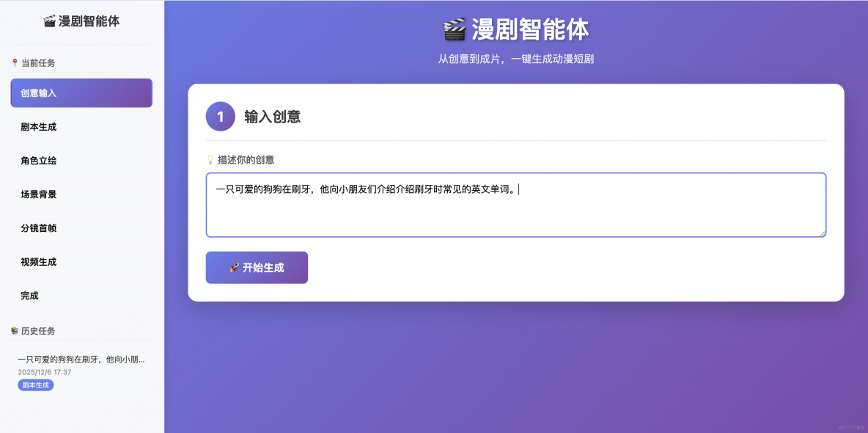Select the 场景背景 step

81,194
